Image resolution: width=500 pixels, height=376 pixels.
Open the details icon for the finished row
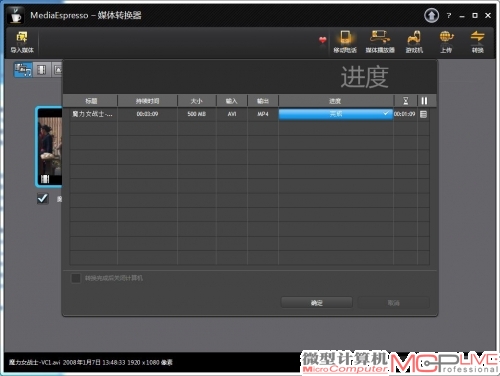[423, 114]
